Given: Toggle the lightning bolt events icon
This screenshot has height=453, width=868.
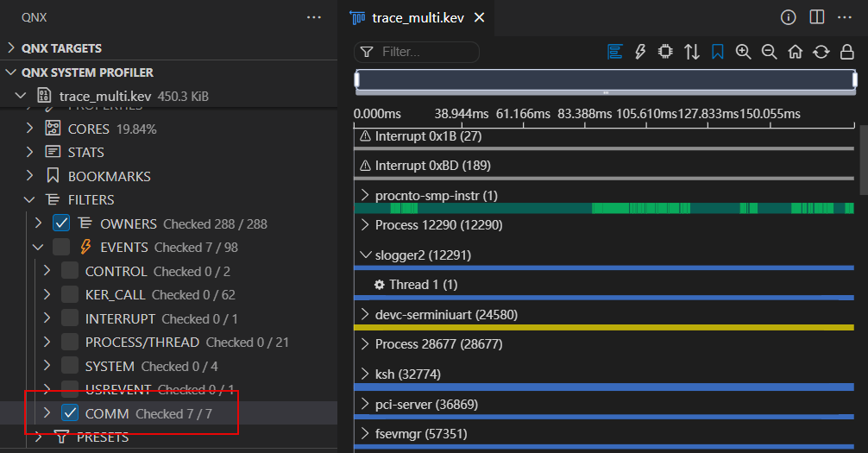Looking at the screenshot, I should click(640, 52).
